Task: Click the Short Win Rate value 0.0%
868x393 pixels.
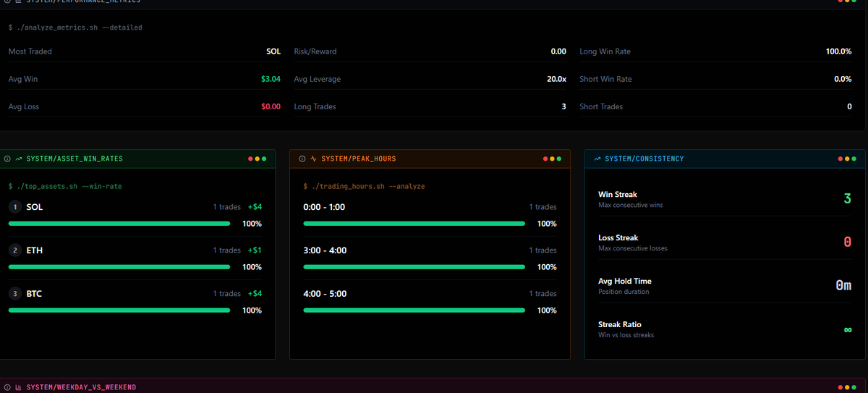Action: 843,79
